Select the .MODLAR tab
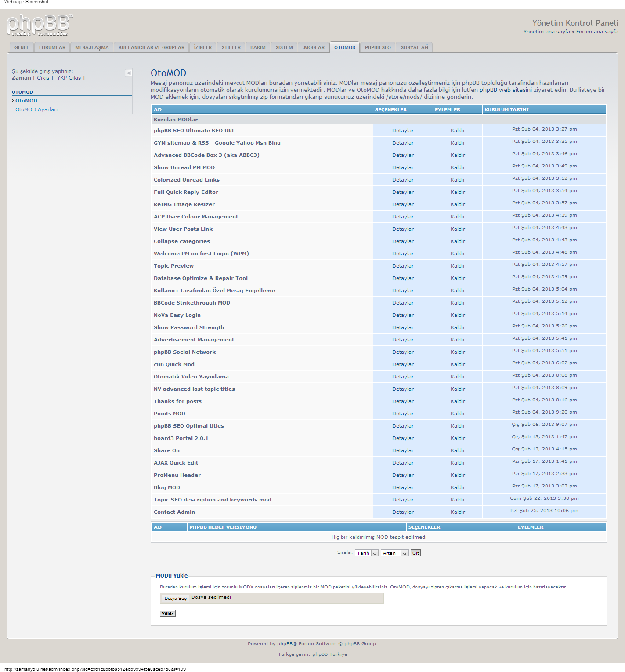 tap(314, 47)
